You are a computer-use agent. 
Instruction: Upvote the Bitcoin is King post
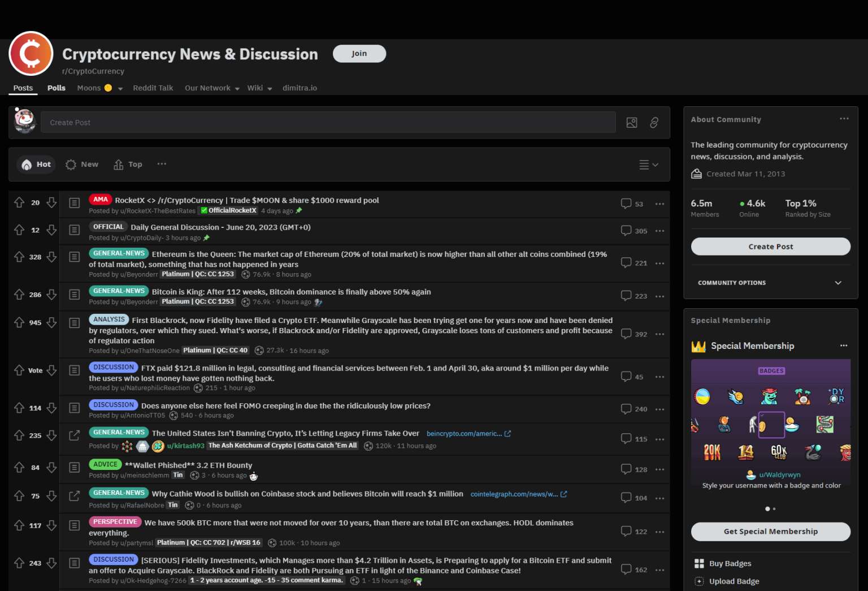(x=19, y=294)
